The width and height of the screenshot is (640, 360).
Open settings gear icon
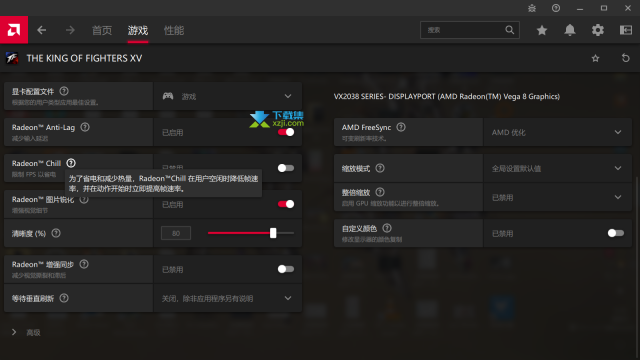coord(598,30)
